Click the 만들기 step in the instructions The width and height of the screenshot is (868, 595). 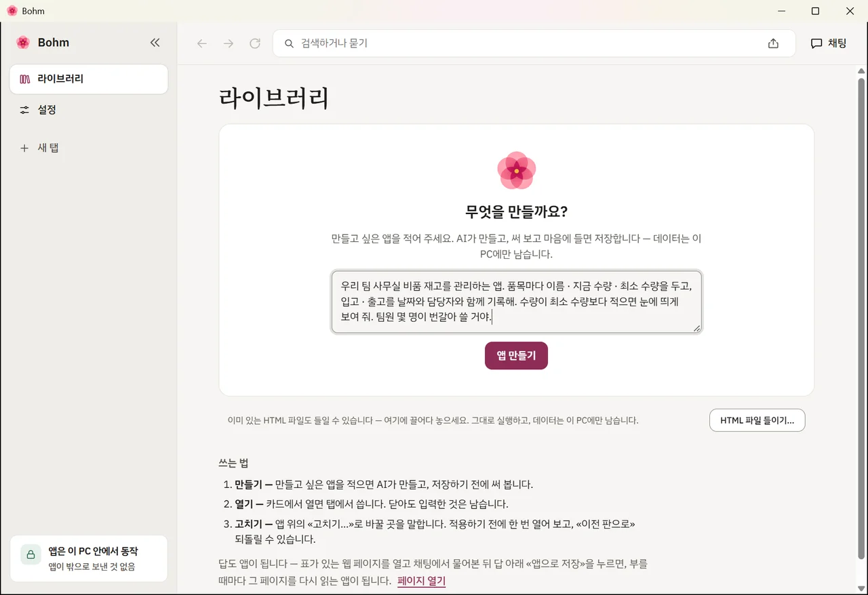384,485
